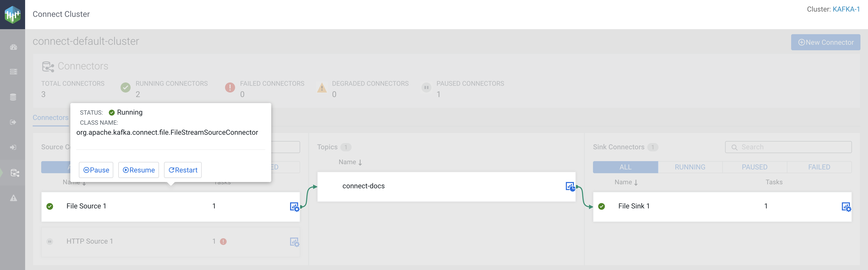Filter sink connectors by RUNNING
The image size is (868, 270).
pyautogui.click(x=690, y=167)
